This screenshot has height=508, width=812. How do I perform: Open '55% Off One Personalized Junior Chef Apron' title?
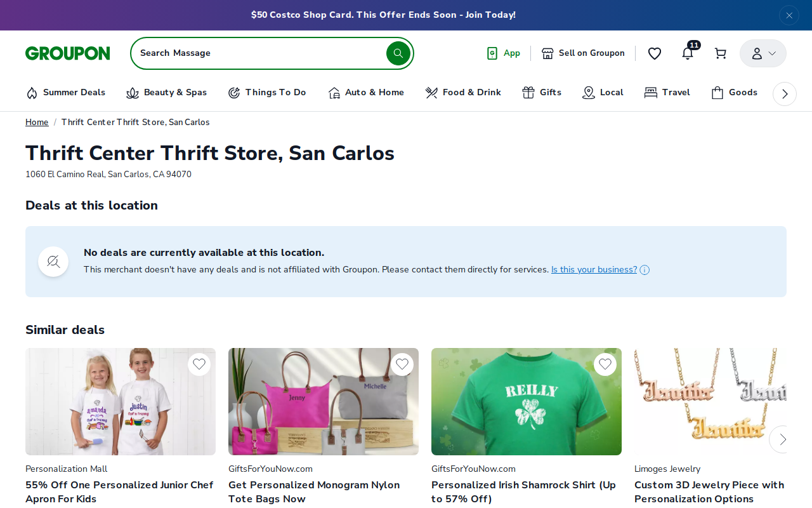tap(119, 492)
